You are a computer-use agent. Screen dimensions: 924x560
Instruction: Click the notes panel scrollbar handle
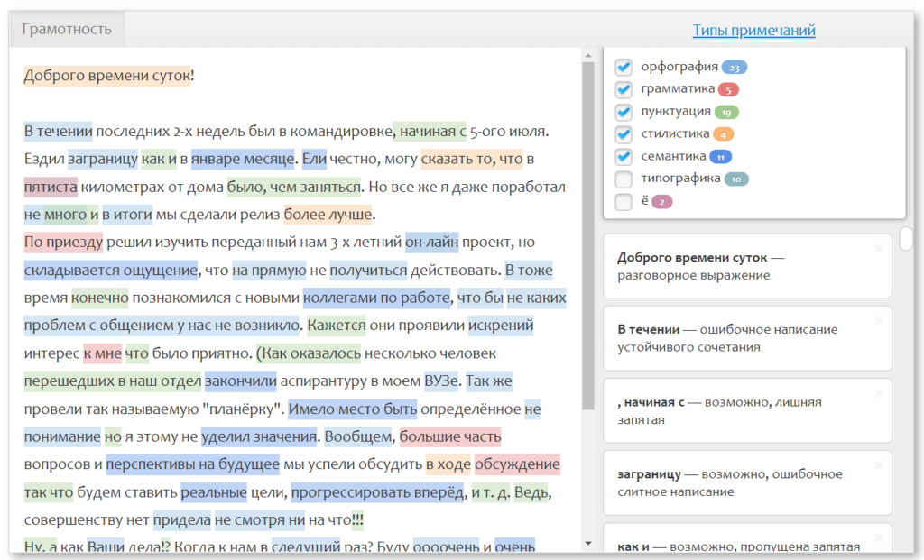[x=905, y=238]
